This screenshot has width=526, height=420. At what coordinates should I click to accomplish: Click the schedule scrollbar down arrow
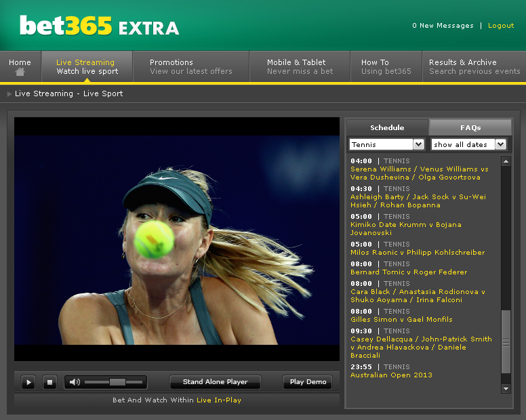click(x=506, y=388)
